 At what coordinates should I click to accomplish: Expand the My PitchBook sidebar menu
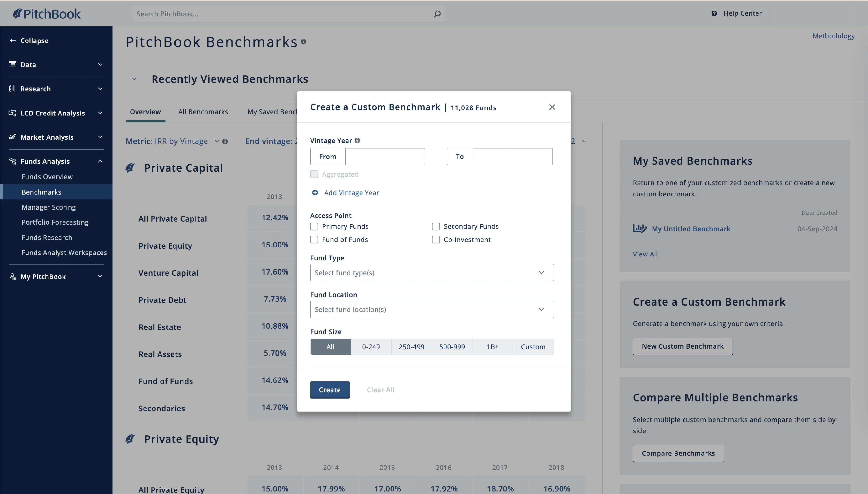tap(100, 277)
